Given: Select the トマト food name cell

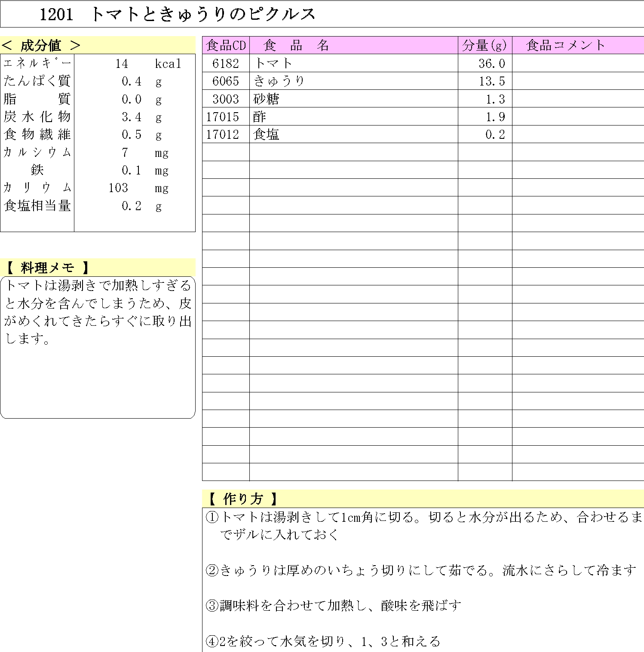Looking at the screenshot, I should pyautogui.click(x=273, y=63).
